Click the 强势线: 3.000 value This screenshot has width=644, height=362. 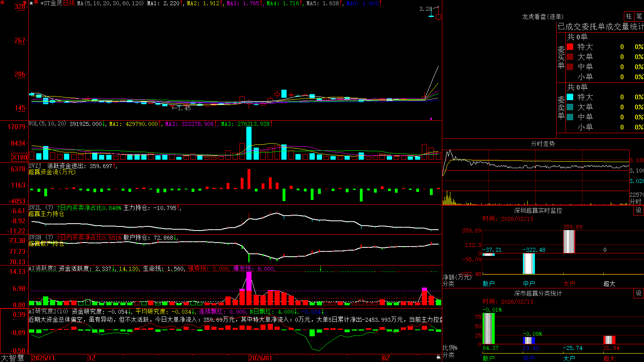[x=209, y=268]
